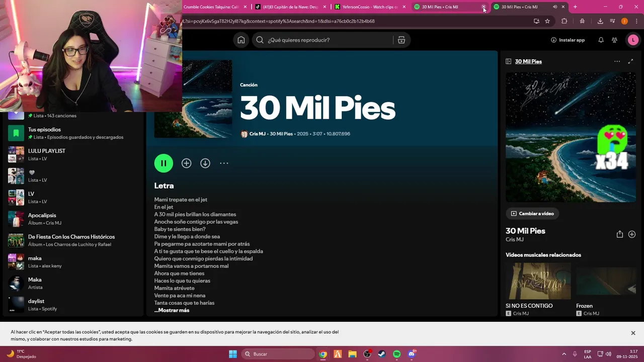The height and width of the screenshot is (362, 644).
Task: Open Discord from the taskbar
Action: point(412,354)
